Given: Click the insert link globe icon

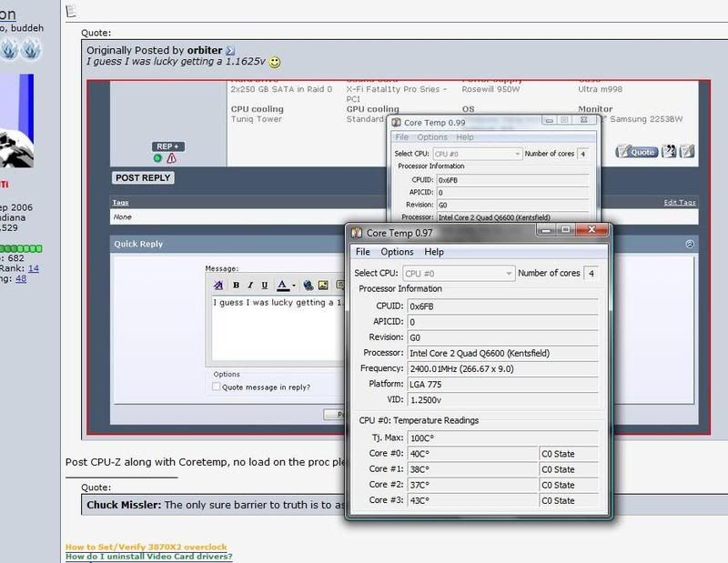Looking at the screenshot, I should coord(308,285).
